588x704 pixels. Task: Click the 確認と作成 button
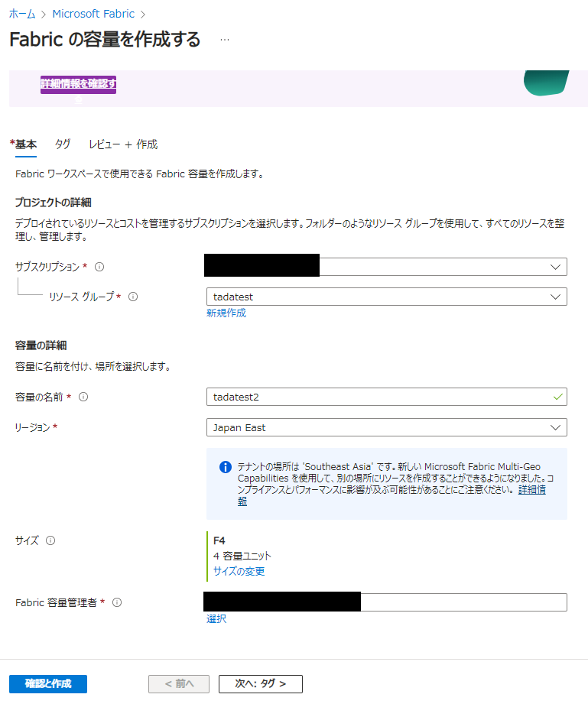48,684
